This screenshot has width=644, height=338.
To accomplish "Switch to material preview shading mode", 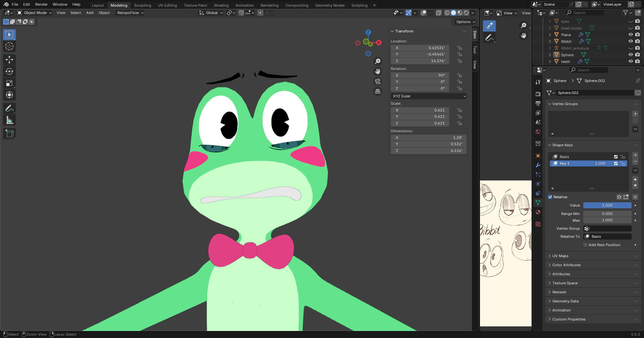I will pos(460,13).
